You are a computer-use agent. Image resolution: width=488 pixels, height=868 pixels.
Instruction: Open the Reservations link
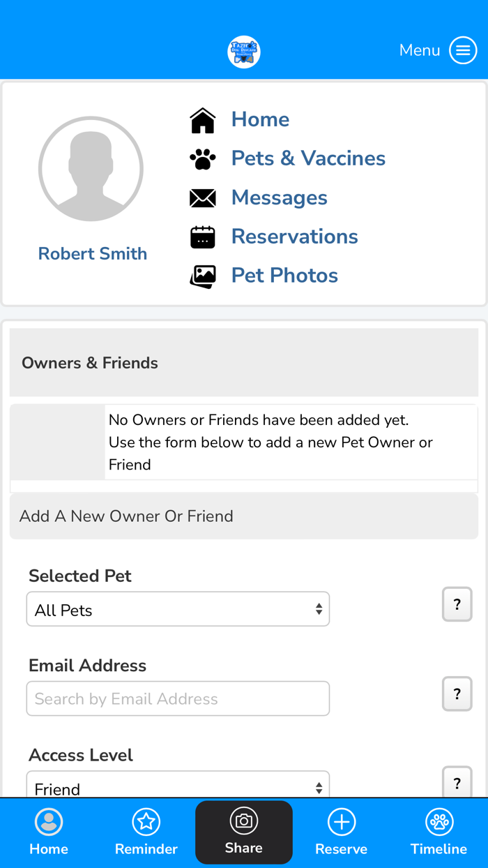[294, 237]
